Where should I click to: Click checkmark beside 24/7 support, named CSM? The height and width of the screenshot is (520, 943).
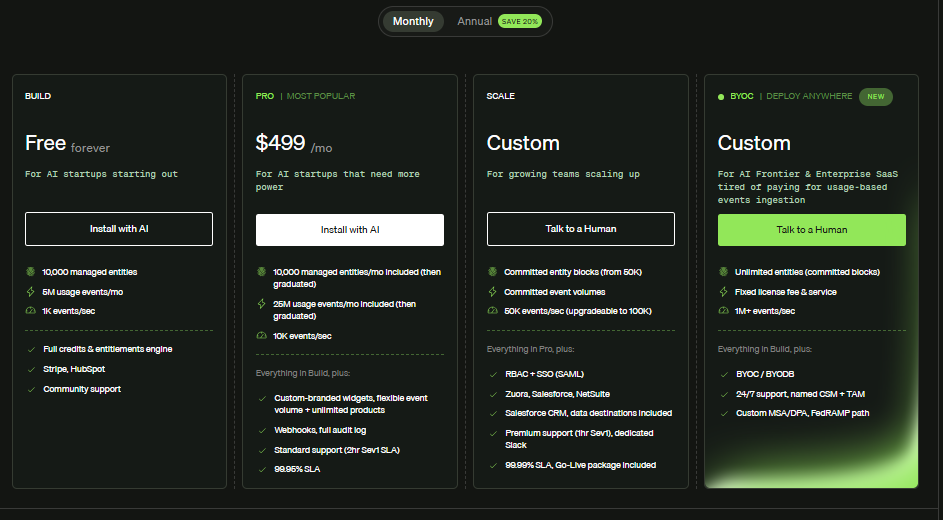click(x=724, y=394)
